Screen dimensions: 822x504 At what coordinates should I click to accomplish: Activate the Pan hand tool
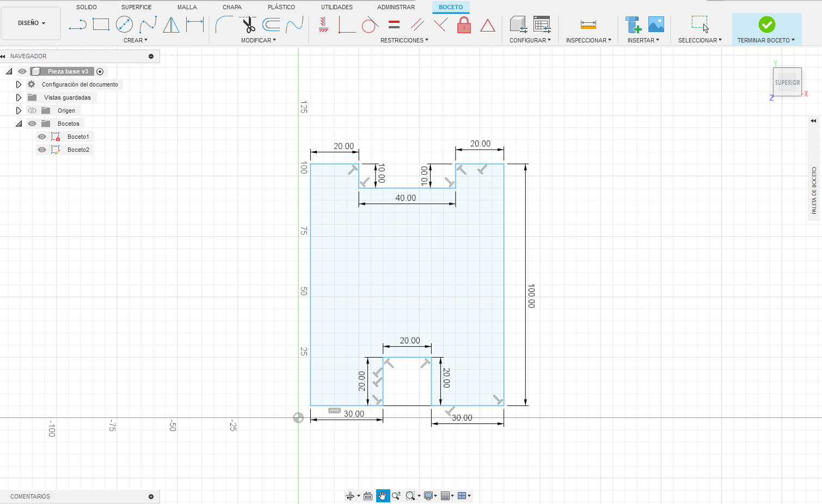point(383,496)
